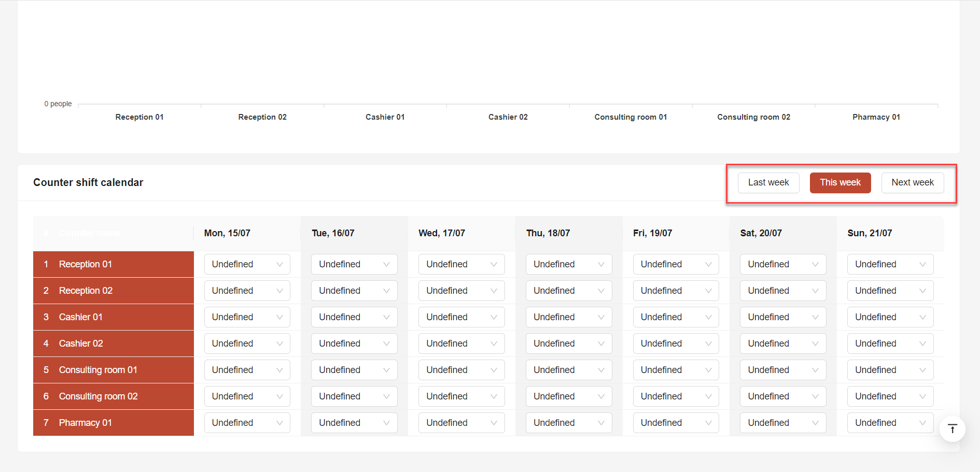Open Consulting room 01 Monday dropdown
The height and width of the screenshot is (472, 980).
point(247,370)
